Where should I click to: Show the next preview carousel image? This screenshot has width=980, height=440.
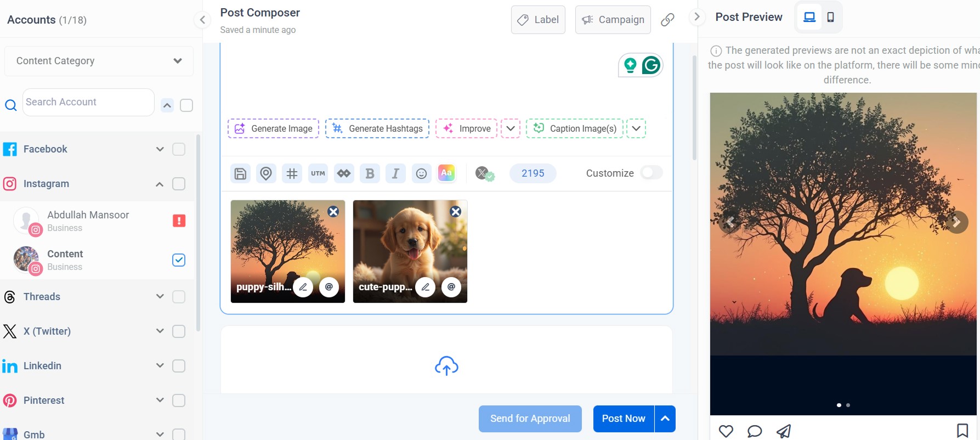click(956, 222)
